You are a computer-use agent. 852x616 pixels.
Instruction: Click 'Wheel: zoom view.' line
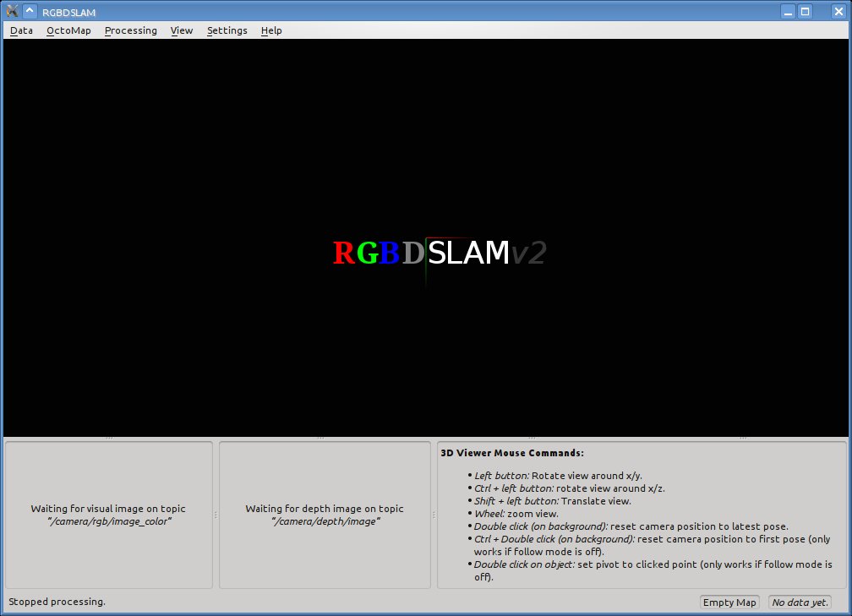click(x=516, y=514)
